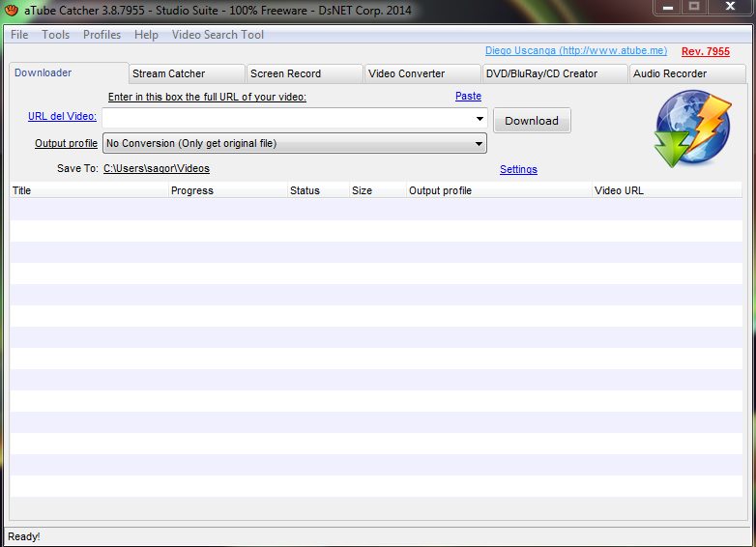Click the 'Enter in this box the full URL' text

tap(207, 97)
